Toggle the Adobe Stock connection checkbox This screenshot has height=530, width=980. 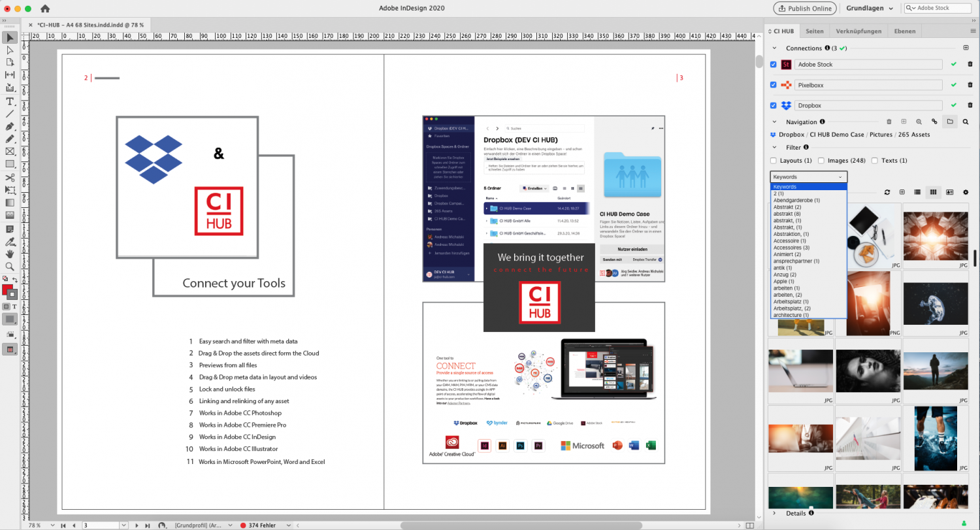774,65
